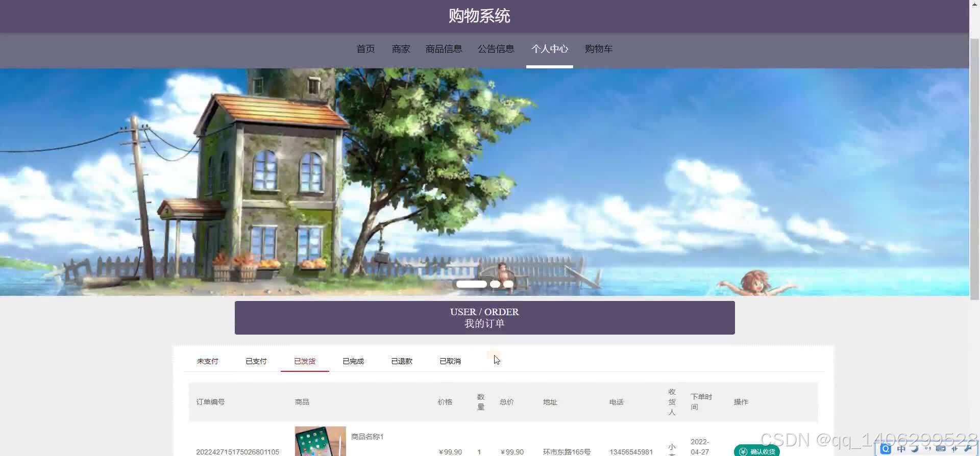980x456 pixels.
Task: Select the first banner carousel indicator
Action: point(472,284)
